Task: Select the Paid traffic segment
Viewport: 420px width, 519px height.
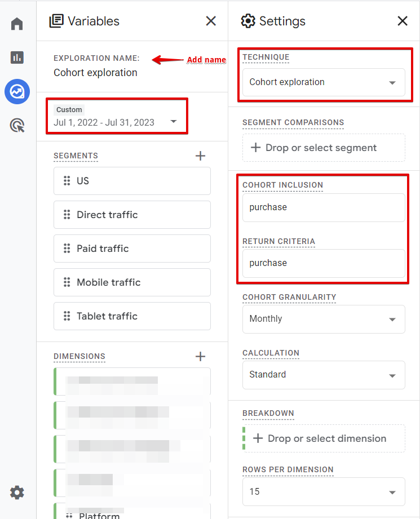Action: point(132,249)
